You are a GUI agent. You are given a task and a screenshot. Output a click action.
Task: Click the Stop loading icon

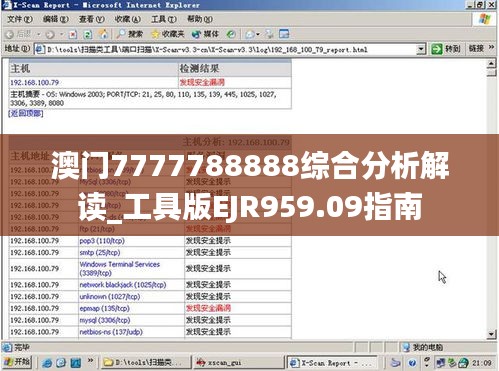pyautogui.click(x=73, y=34)
